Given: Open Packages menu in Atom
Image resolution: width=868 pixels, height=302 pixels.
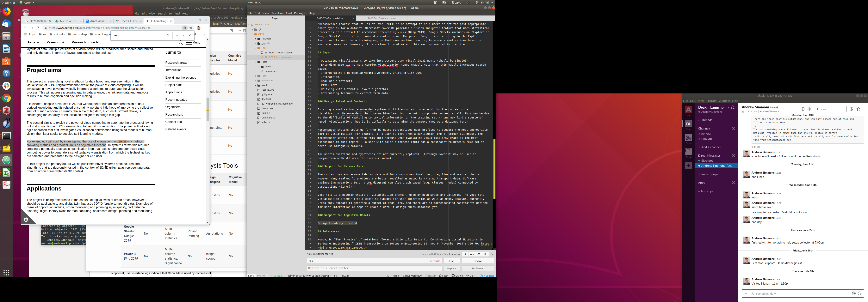Looking at the screenshot, I should pyautogui.click(x=300, y=13).
